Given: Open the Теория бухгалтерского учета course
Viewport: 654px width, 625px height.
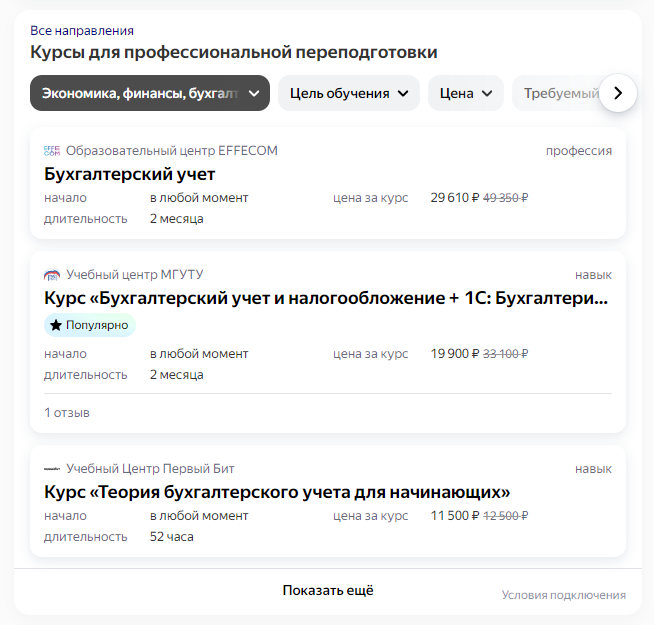Looking at the screenshot, I should coord(277,492).
